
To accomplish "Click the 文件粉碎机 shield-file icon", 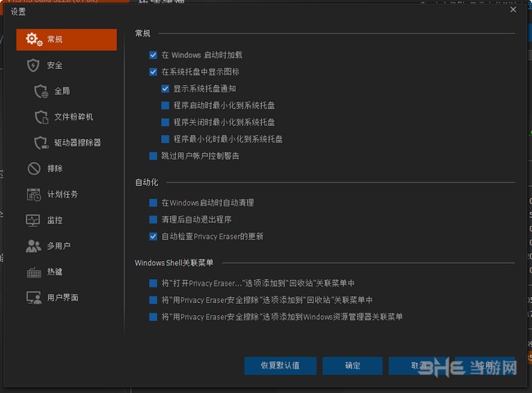I will 41,117.
